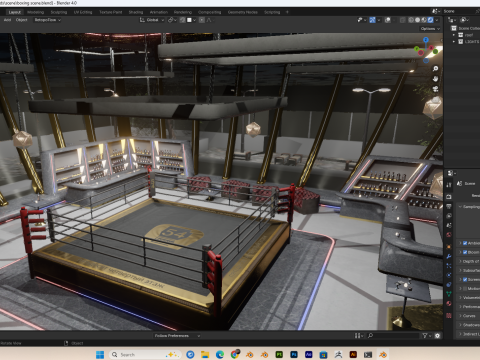
Task: Expand the LIGHTS collection in outliner
Action: click(x=454, y=42)
